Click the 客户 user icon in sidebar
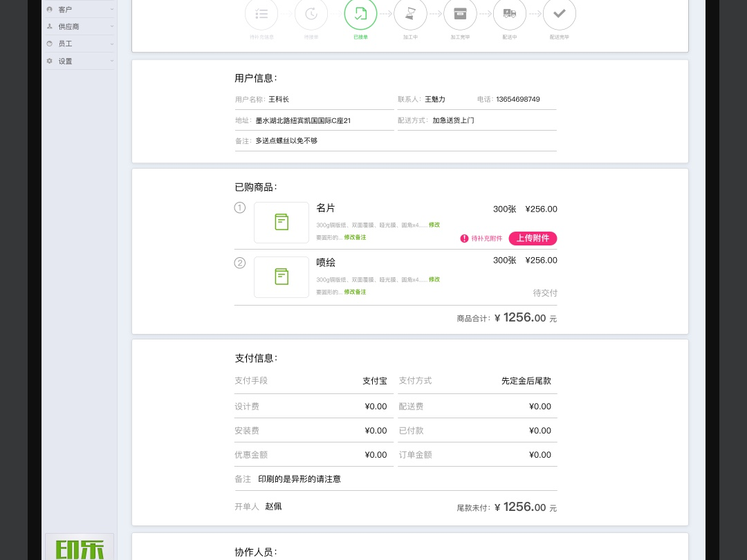This screenshot has height=560, width=747. click(x=49, y=9)
